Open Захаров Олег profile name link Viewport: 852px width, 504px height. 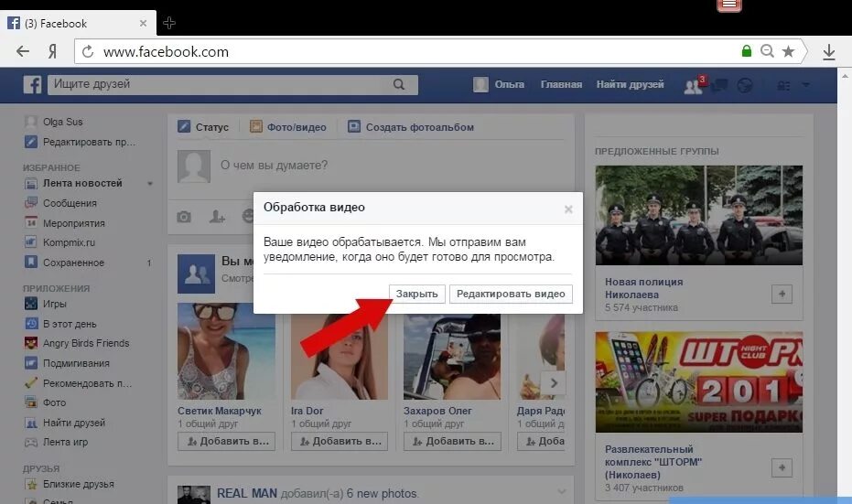pyautogui.click(x=437, y=411)
